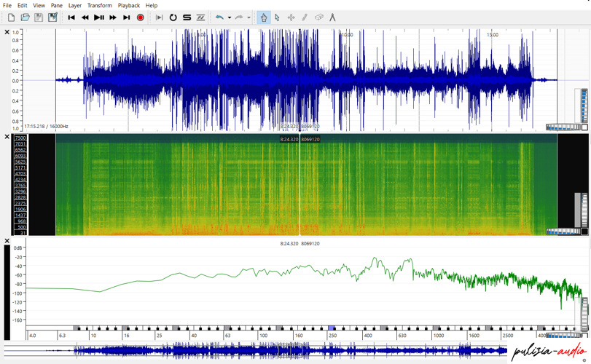The image size is (591, 364).
Task: Click the waveform overview strip at the bottom
Action: 256,351
